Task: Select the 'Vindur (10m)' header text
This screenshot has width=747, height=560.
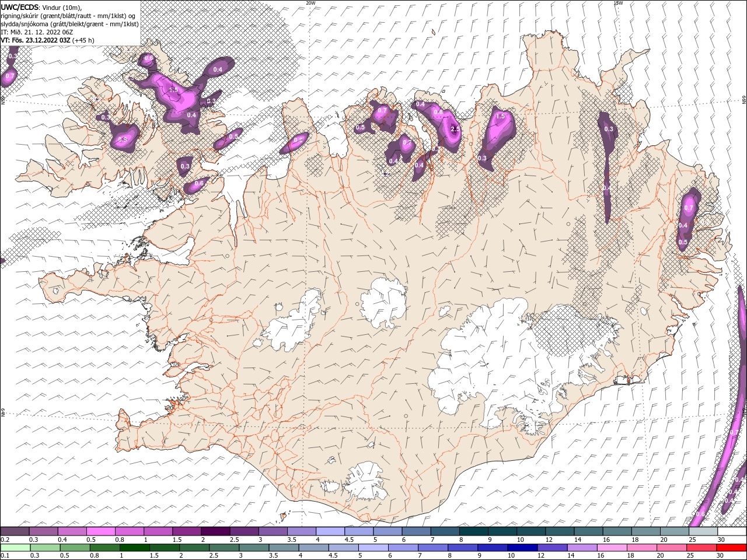Action: 62,7
